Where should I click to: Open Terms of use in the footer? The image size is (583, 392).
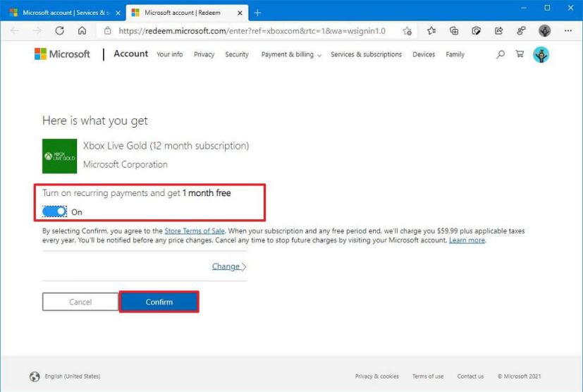tap(428, 376)
